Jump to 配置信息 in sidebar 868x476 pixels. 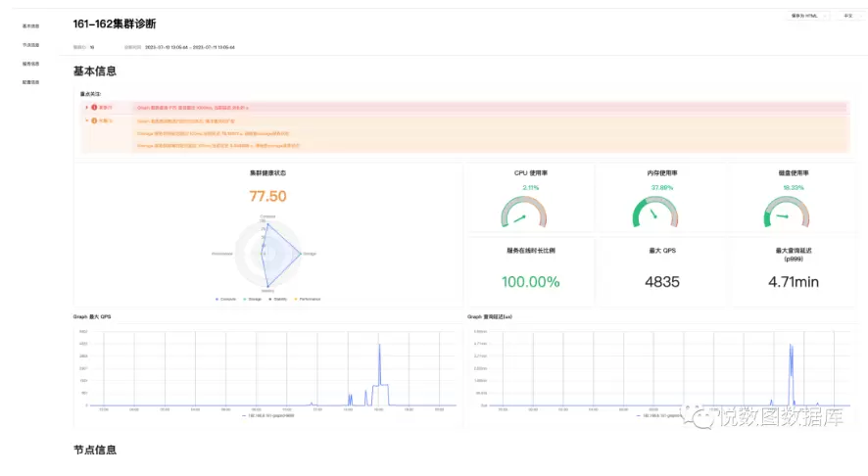(x=30, y=82)
